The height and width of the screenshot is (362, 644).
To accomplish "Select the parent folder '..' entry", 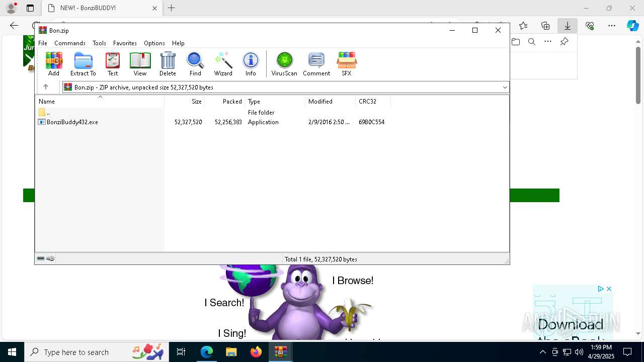I will [44, 113].
